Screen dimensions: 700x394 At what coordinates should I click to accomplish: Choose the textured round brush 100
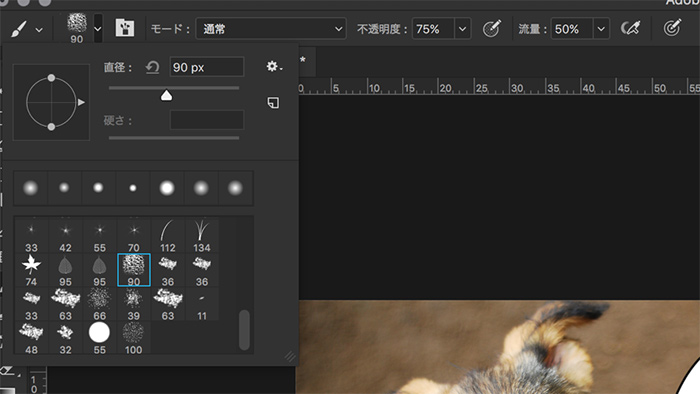[133, 339]
